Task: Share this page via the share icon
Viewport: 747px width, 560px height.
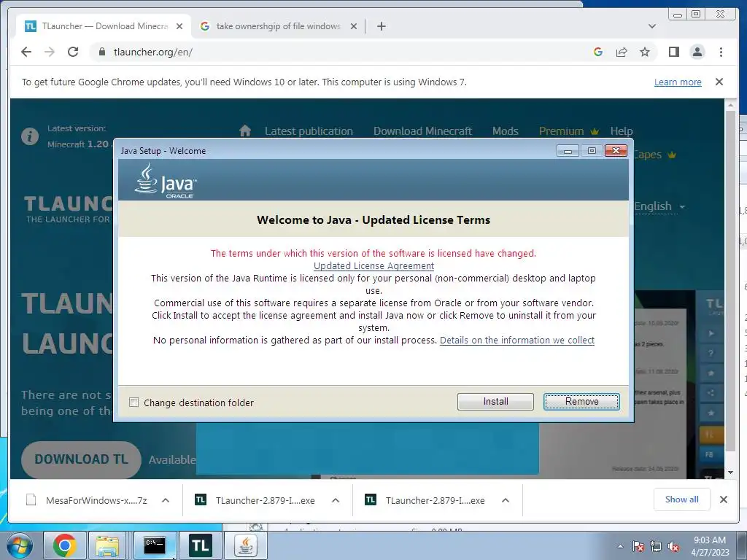Action: (622, 52)
